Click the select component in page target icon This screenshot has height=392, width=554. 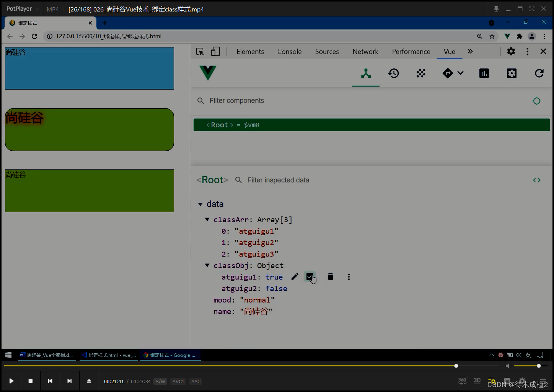pyautogui.click(x=537, y=101)
